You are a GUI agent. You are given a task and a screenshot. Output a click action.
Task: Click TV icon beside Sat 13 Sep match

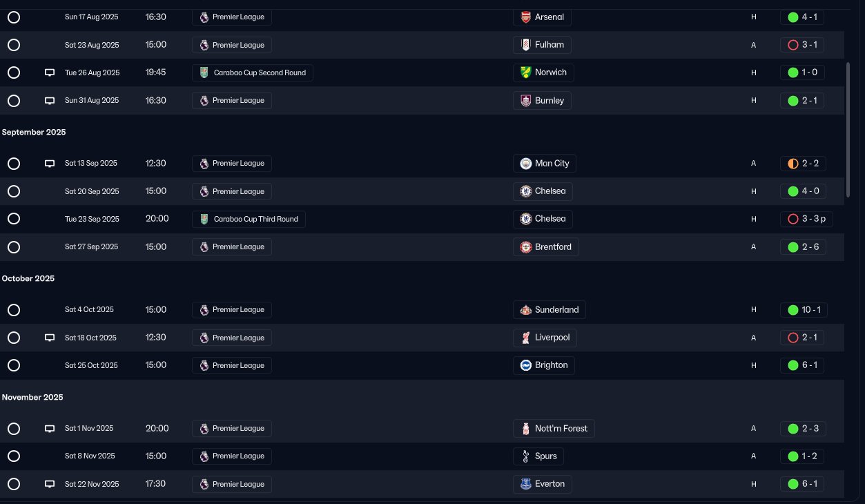pyautogui.click(x=50, y=164)
